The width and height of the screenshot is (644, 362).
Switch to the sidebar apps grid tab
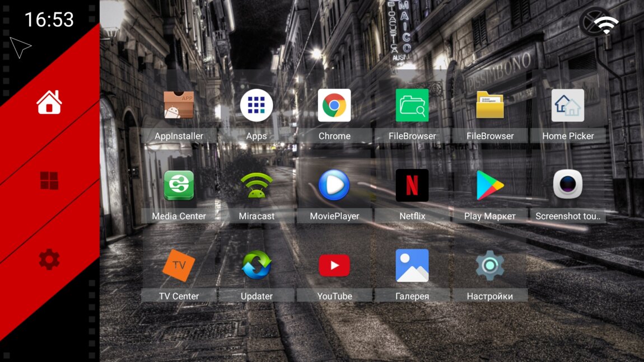click(49, 181)
